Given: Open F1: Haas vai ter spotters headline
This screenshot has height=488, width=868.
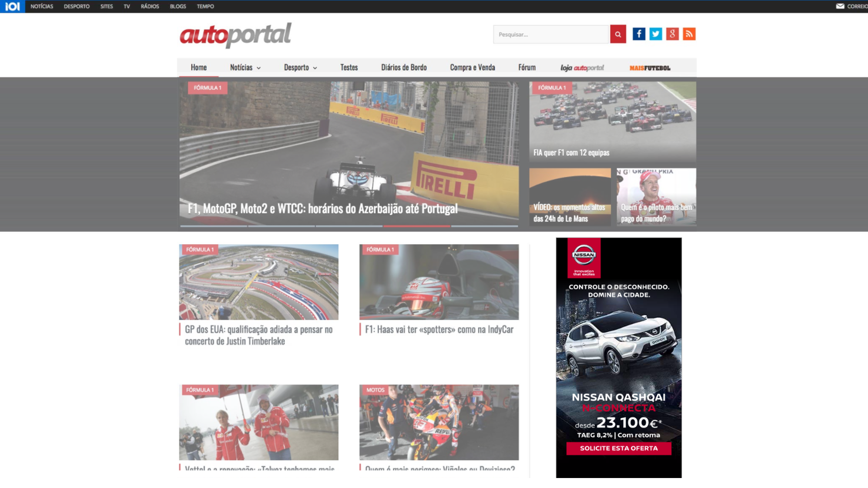Looking at the screenshot, I should point(439,330).
